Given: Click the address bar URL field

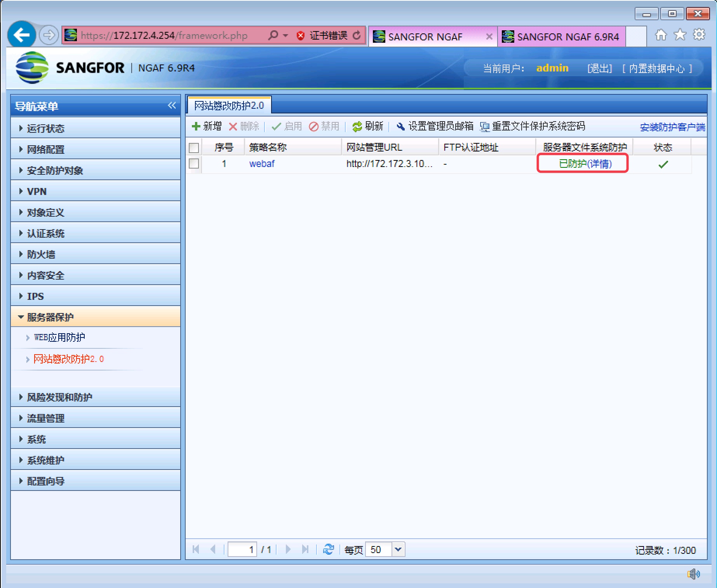Looking at the screenshot, I should tap(164, 35).
